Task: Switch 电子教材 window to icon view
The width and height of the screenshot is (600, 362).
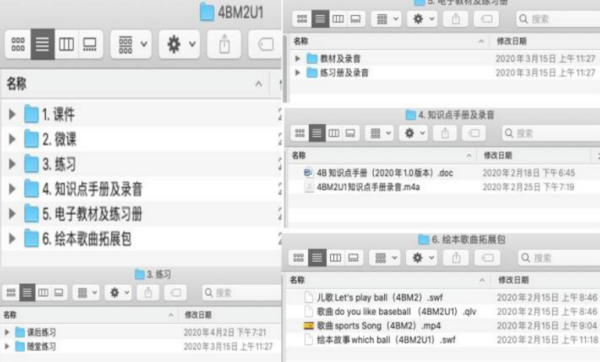Action: coord(302,19)
